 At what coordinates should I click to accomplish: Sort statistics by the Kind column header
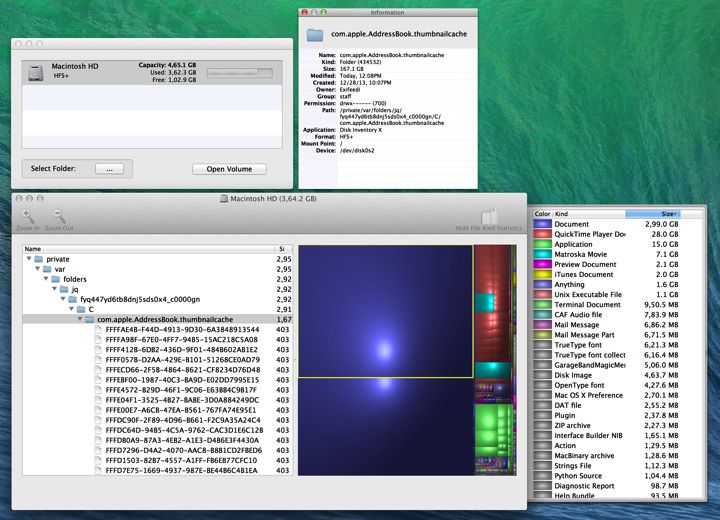point(589,214)
